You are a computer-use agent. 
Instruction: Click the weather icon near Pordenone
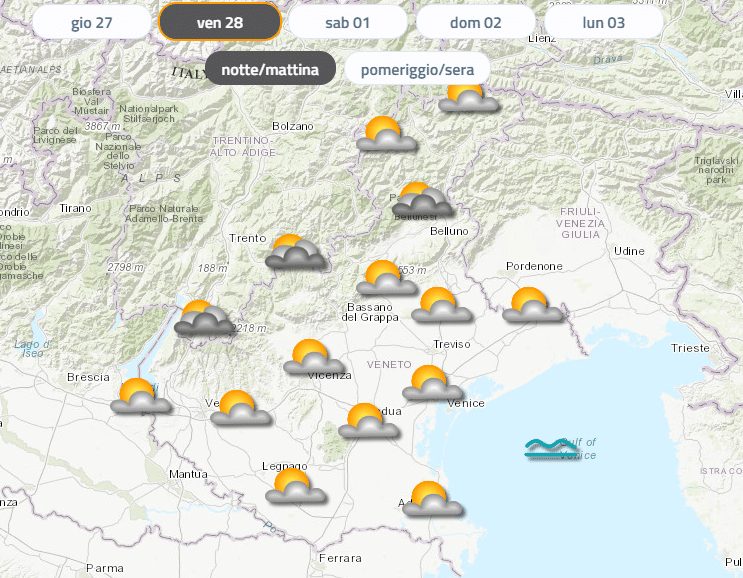[532, 305]
